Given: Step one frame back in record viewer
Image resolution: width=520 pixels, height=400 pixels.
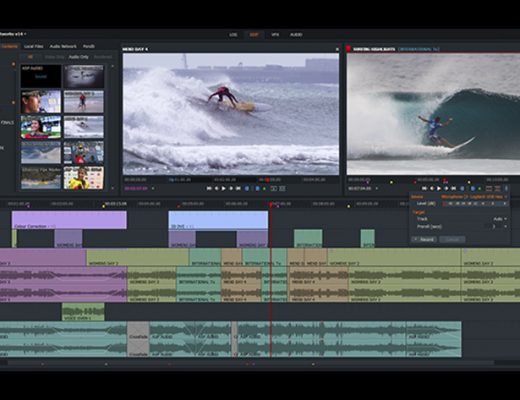Looking at the screenshot, I should tap(432, 188).
